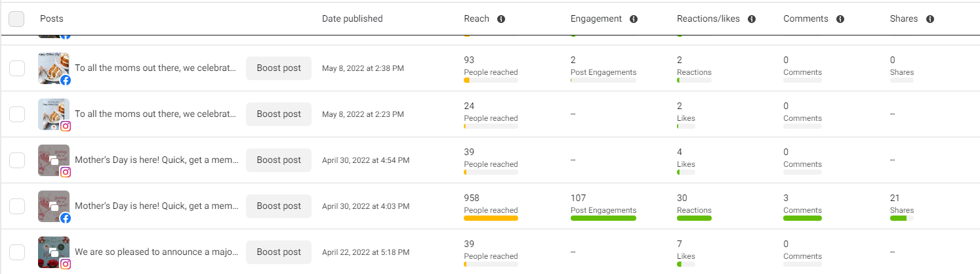Toggle the select-all posts checkbox in header

pyautogui.click(x=17, y=19)
